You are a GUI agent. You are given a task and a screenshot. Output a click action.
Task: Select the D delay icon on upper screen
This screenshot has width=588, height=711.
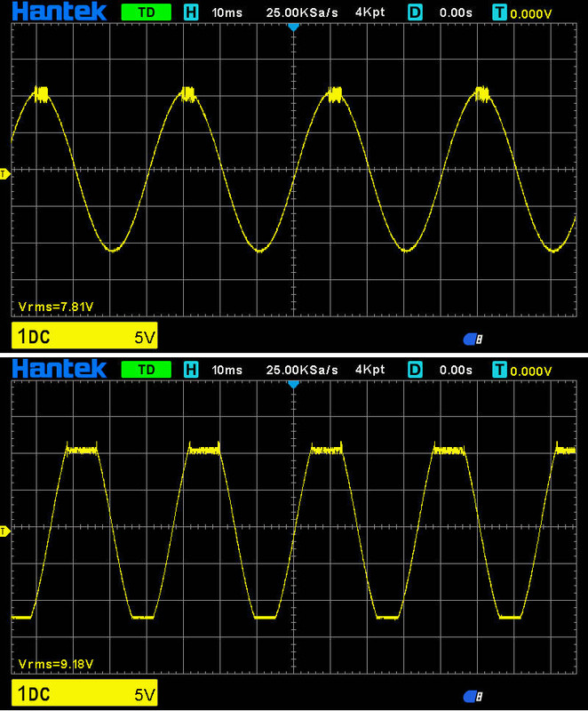tap(415, 12)
